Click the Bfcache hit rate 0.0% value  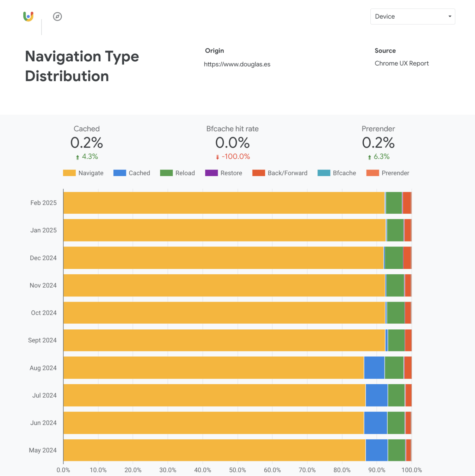click(x=233, y=142)
